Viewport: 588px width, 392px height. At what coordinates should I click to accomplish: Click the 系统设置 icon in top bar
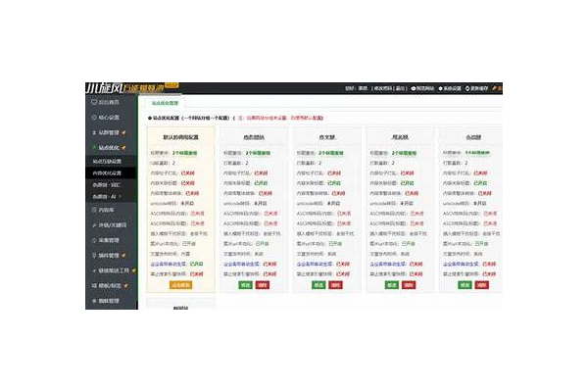pyautogui.click(x=442, y=87)
